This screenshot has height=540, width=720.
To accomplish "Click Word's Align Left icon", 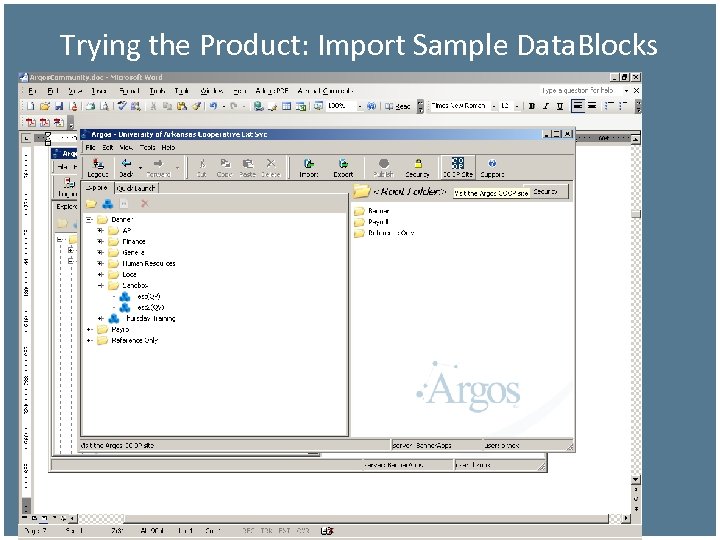I will 578,106.
